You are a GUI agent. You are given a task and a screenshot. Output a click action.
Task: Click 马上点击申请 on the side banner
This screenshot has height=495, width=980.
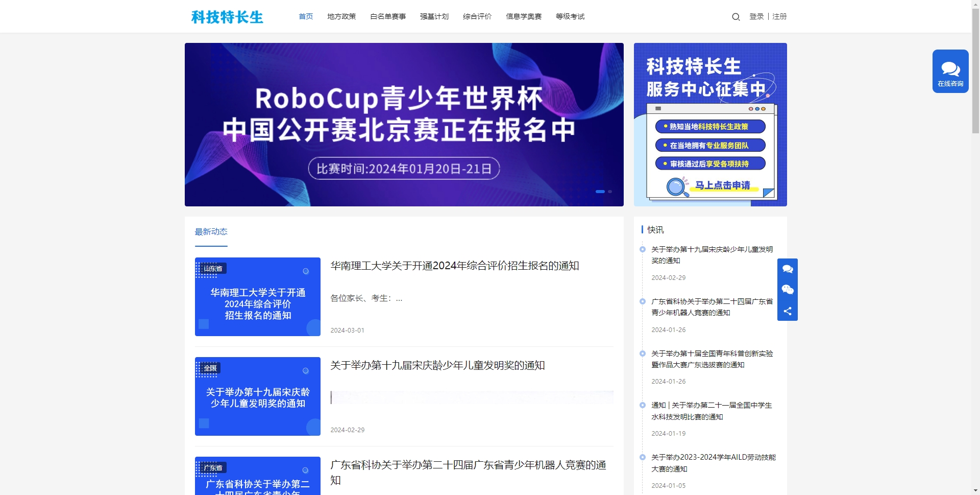point(722,185)
